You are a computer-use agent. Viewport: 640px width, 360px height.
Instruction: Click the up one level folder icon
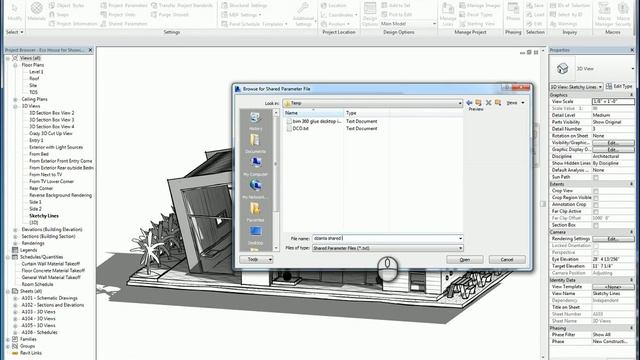coord(478,103)
